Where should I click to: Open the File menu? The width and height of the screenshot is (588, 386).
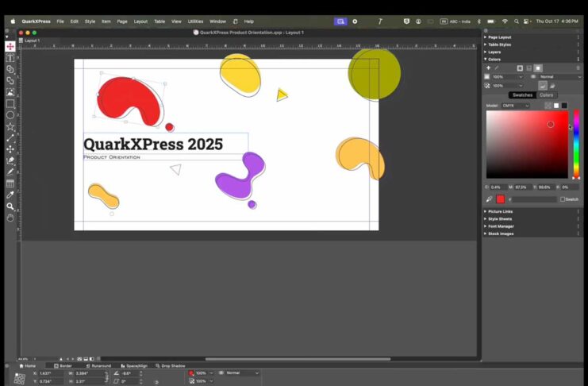click(60, 21)
